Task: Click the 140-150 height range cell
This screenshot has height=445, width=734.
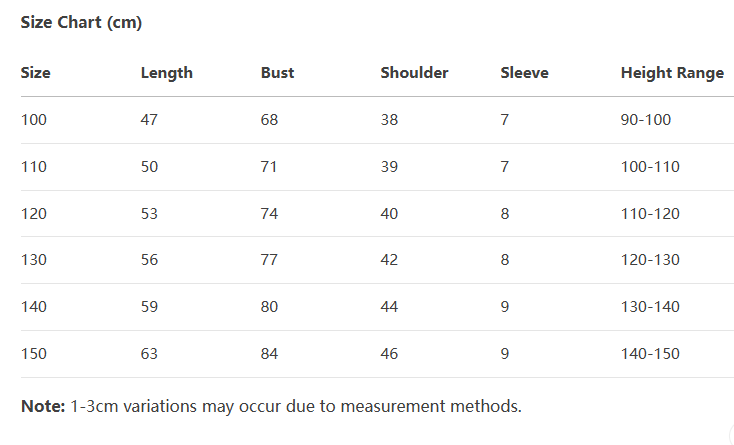Action: [650, 353]
